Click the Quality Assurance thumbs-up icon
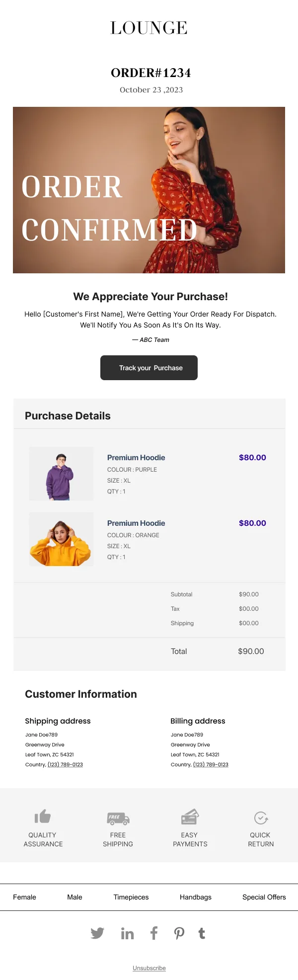 pos(42,817)
